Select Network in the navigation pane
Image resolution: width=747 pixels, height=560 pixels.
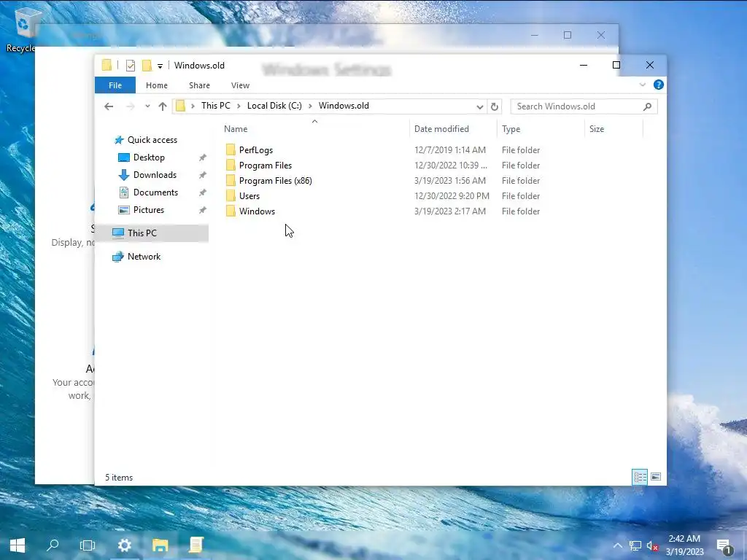(144, 256)
